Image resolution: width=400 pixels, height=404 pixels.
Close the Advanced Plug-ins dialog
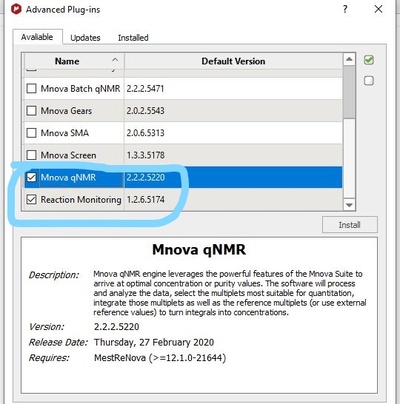378,9
